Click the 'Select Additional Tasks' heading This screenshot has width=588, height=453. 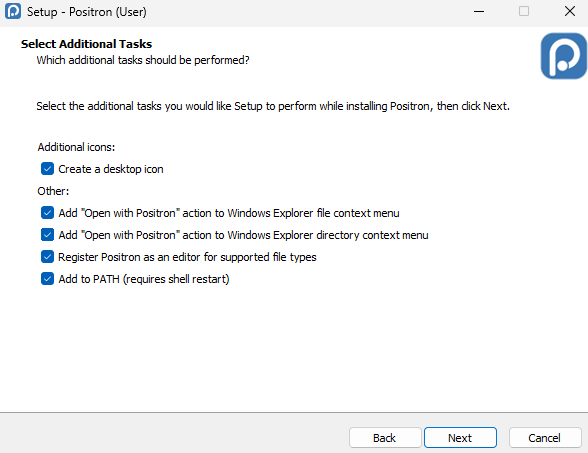[86, 44]
